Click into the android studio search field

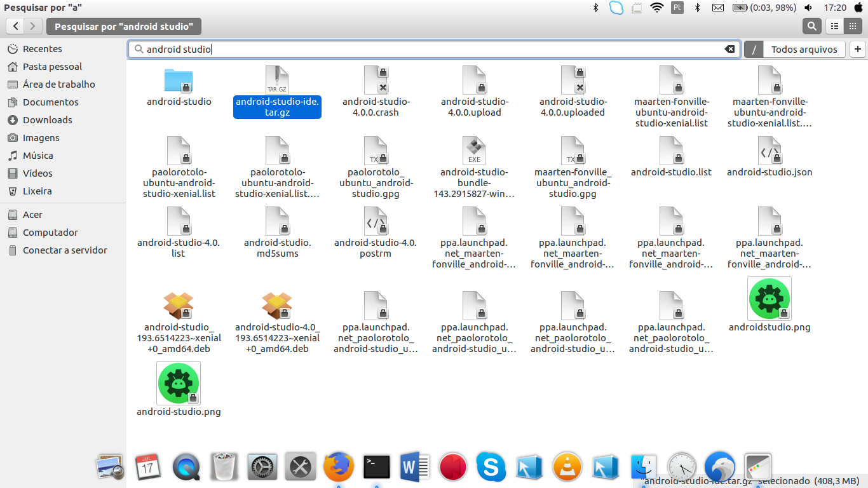[x=435, y=49]
